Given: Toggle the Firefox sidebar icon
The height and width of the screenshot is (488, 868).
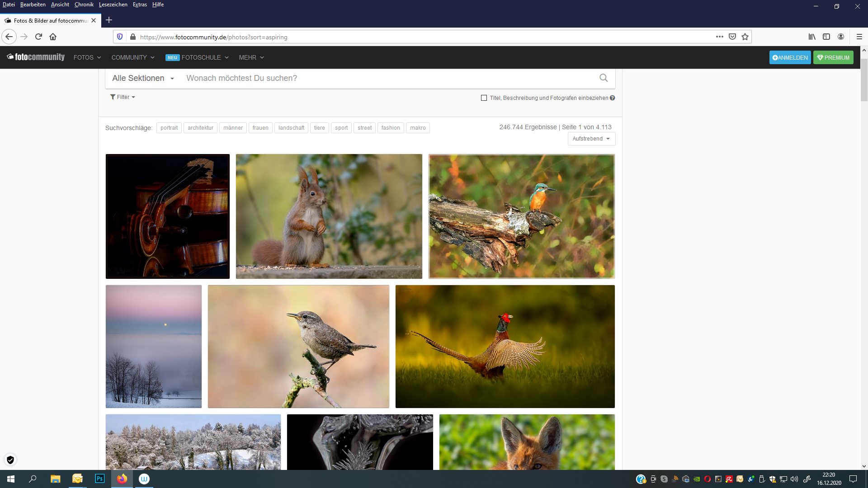Looking at the screenshot, I should 826,37.
